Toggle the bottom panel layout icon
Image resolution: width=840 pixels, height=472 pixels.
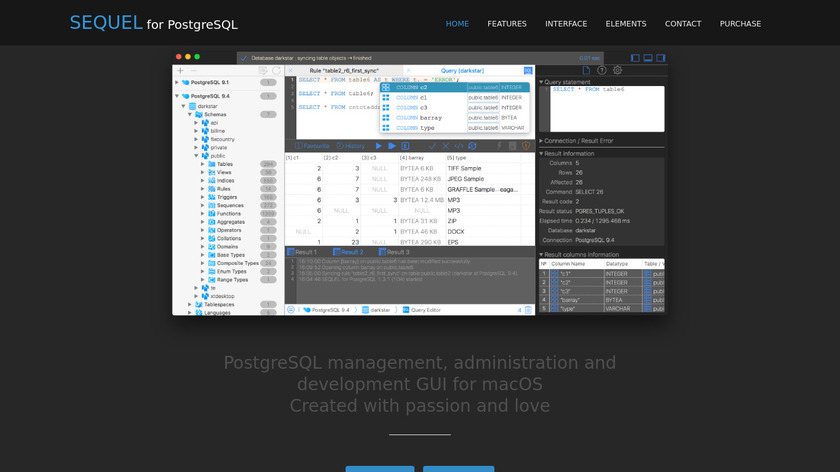[x=648, y=58]
